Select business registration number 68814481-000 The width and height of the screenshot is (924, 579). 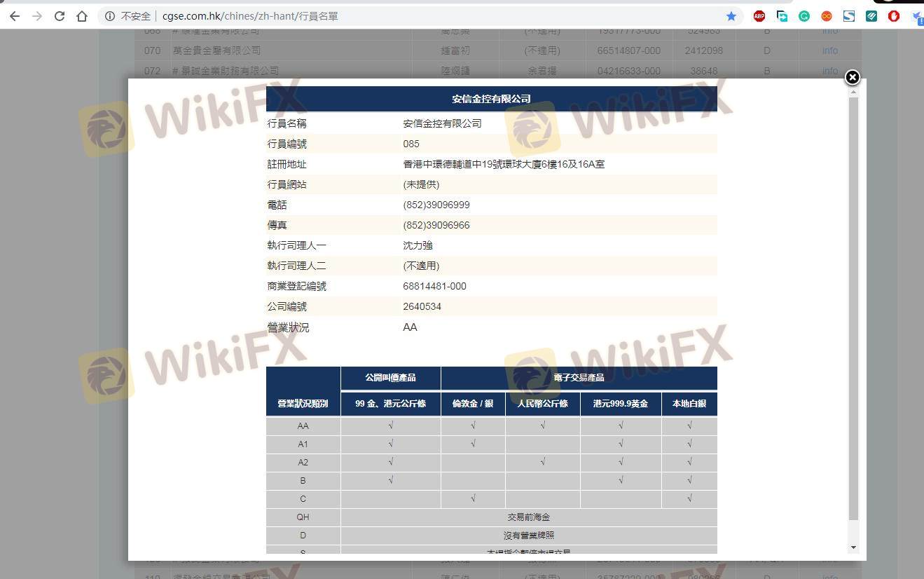pyautogui.click(x=434, y=286)
